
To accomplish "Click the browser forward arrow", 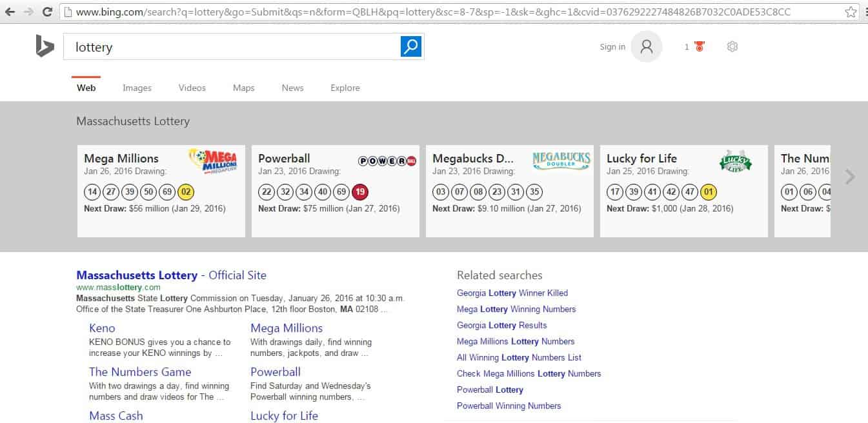I will point(28,12).
